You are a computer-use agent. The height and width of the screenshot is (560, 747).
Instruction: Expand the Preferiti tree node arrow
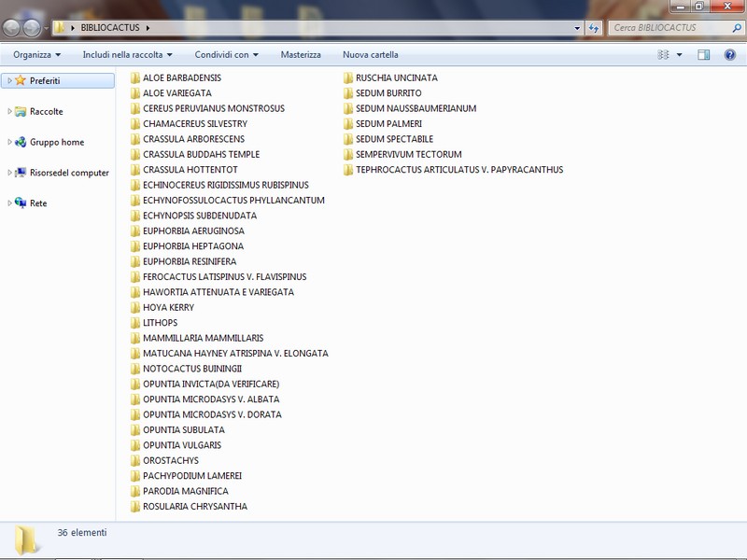tap(9, 81)
